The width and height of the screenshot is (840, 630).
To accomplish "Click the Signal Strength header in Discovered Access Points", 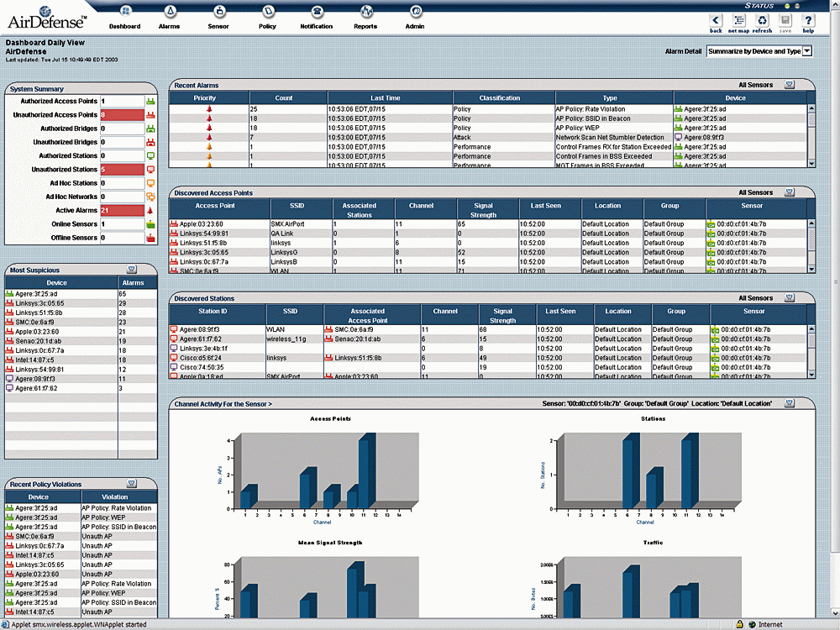I will (483, 209).
